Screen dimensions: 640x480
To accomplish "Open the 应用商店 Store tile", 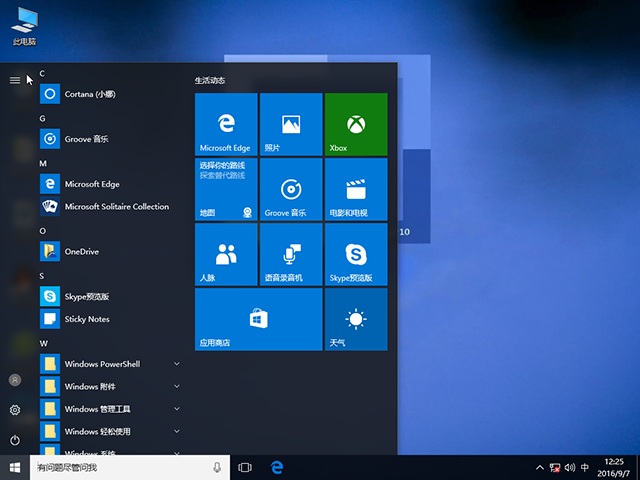I will coord(258,319).
